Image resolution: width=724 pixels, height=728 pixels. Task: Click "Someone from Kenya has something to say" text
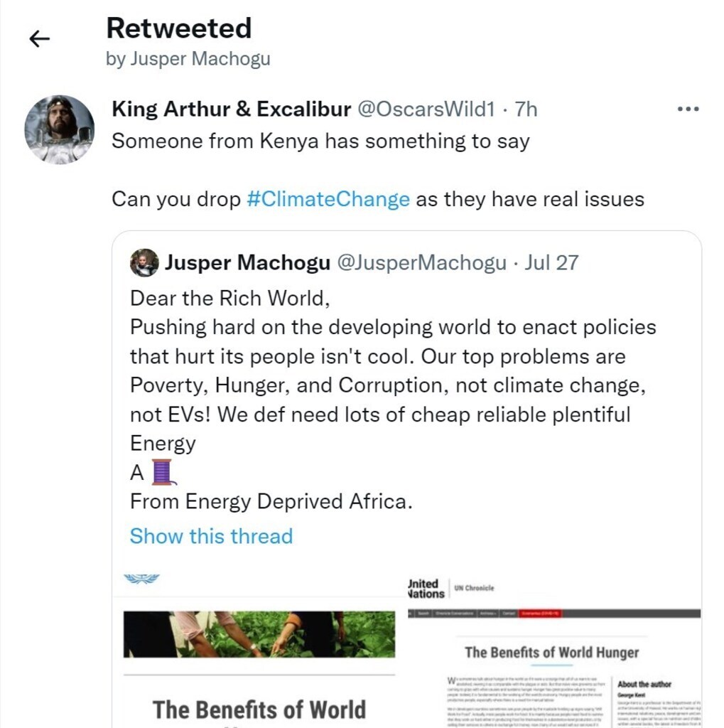click(x=320, y=141)
